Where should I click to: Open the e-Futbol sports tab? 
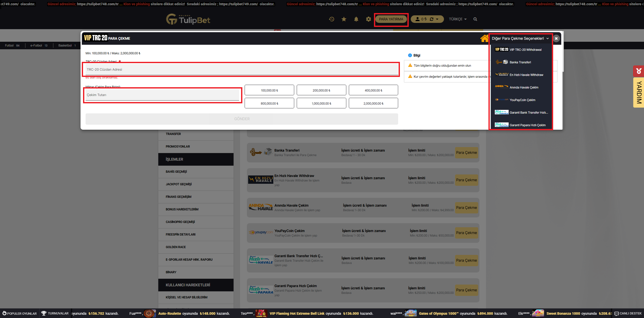pos(39,46)
